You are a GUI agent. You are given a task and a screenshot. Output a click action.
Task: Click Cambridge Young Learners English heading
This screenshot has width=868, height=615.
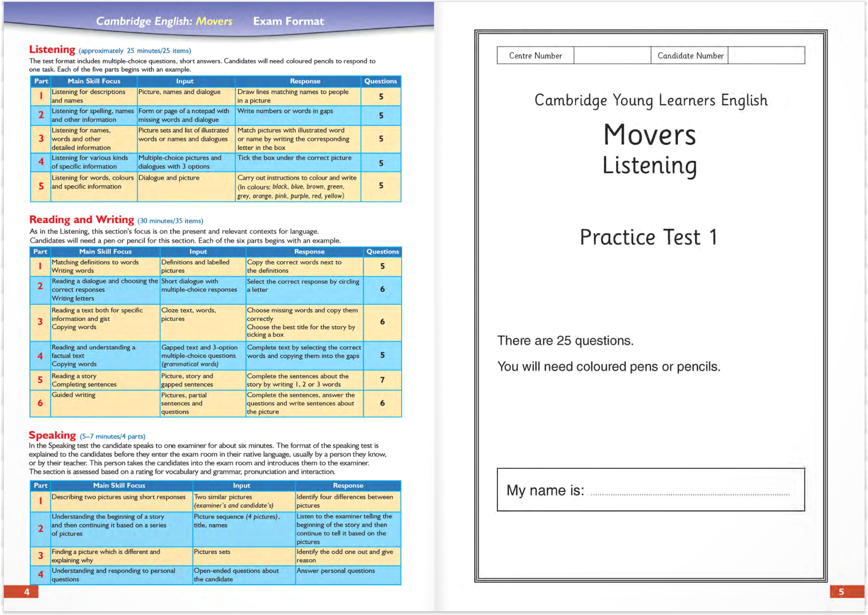[x=651, y=100]
